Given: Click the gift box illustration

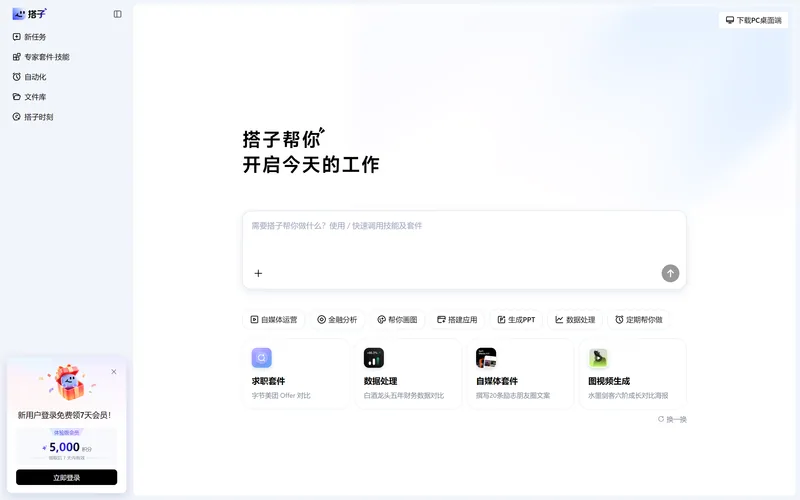Looking at the screenshot, I should pyautogui.click(x=69, y=382).
